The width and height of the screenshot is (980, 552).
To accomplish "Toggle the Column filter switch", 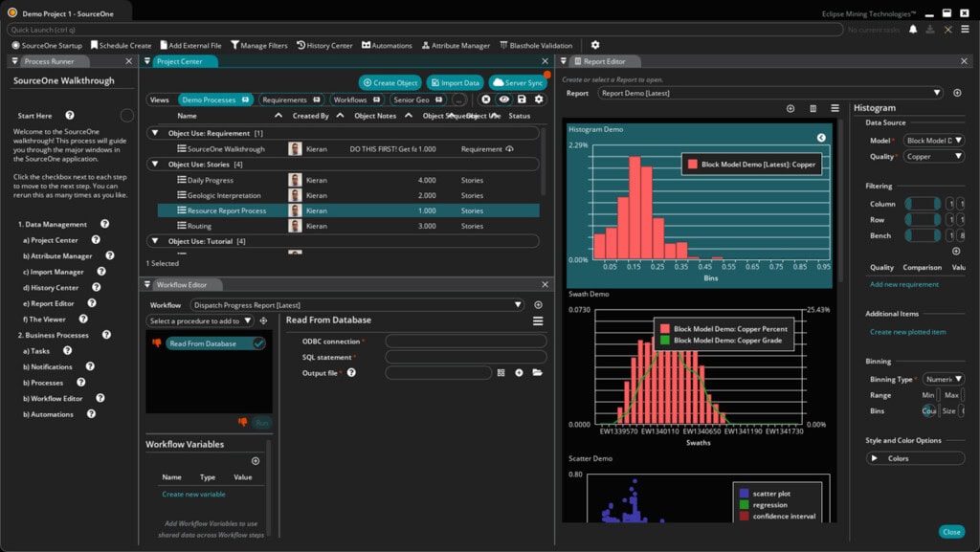I will point(923,204).
